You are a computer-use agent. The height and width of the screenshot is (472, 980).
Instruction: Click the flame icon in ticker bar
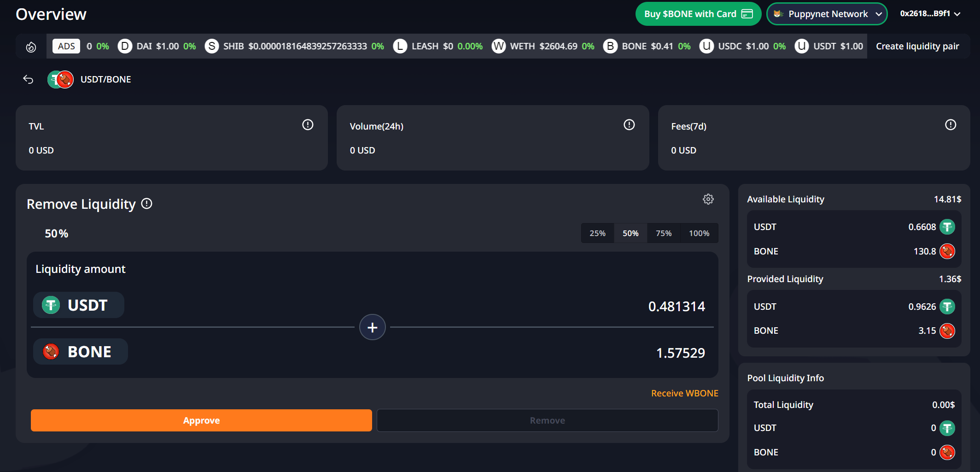pos(31,47)
